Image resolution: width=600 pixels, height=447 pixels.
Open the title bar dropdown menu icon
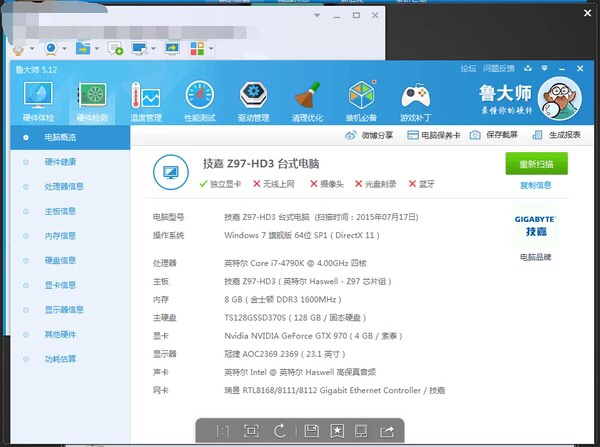click(545, 69)
